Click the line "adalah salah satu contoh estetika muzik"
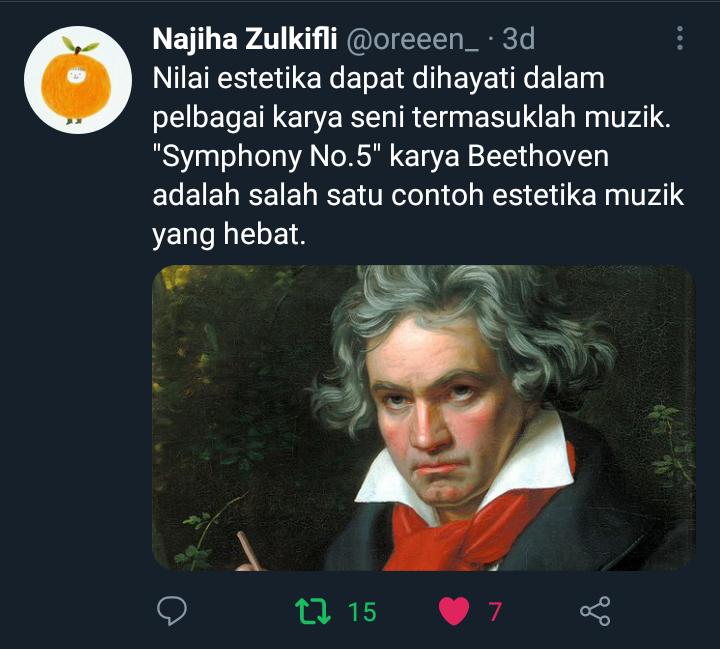 pos(418,195)
